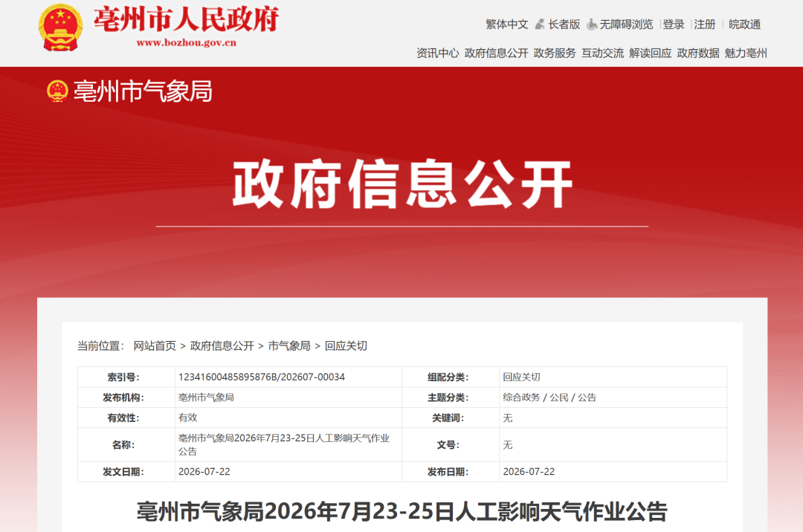The image size is (803, 532).
Task: Enable 无障碍浏览 accessibility mode
Action: pyautogui.click(x=626, y=24)
